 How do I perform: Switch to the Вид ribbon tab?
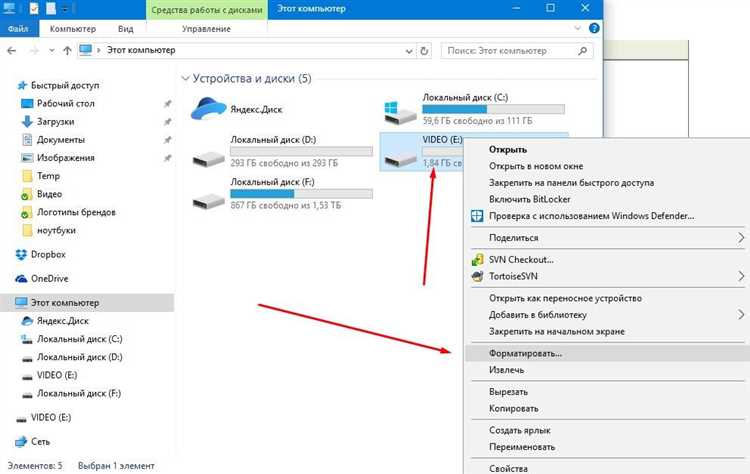[125, 30]
